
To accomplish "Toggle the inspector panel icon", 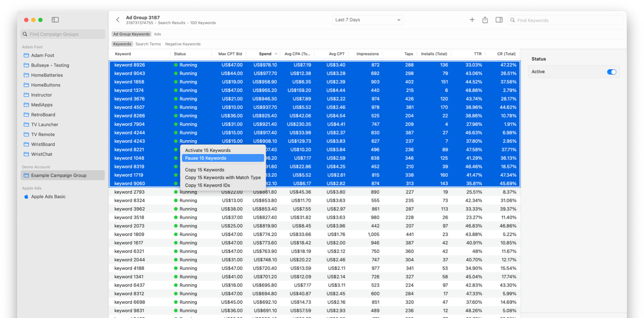I will (x=499, y=20).
